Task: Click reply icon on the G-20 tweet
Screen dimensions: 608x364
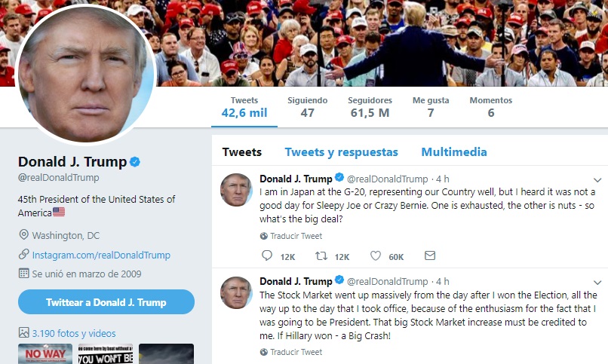Action: point(264,256)
